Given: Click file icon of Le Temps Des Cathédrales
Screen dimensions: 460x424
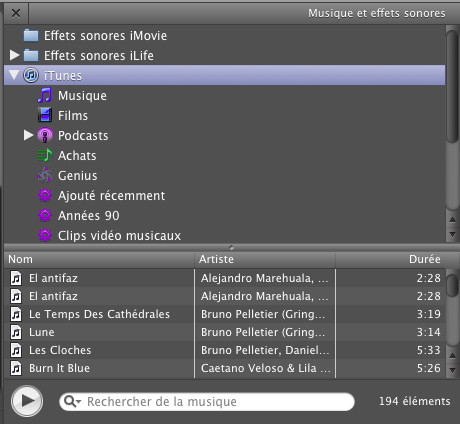Looking at the screenshot, I should pyautogui.click(x=16, y=314).
